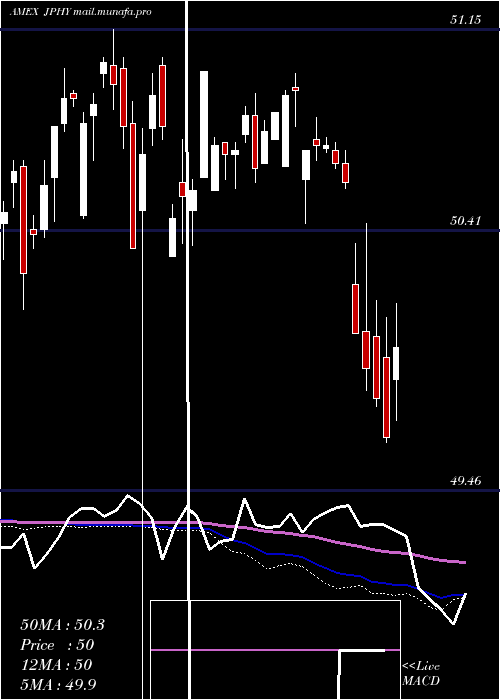Click the 49.46 price level label
The width and height of the screenshot is (500, 700).
pyautogui.click(x=466, y=481)
